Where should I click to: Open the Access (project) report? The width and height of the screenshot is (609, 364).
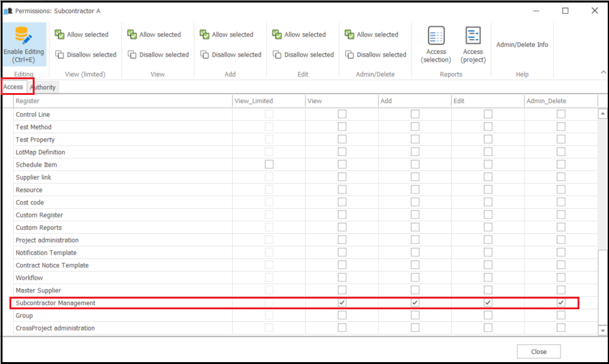(x=473, y=44)
